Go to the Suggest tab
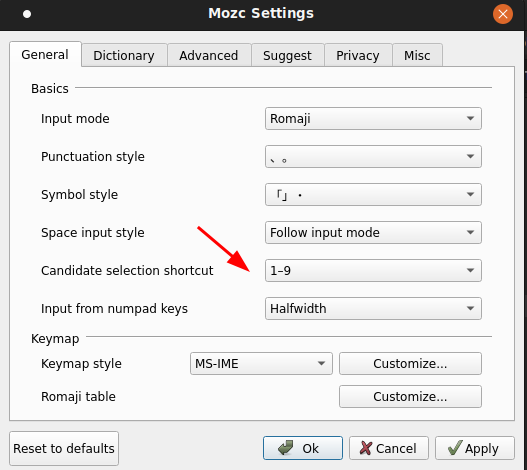This screenshot has height=470, width=527. [x=288, y=55]
